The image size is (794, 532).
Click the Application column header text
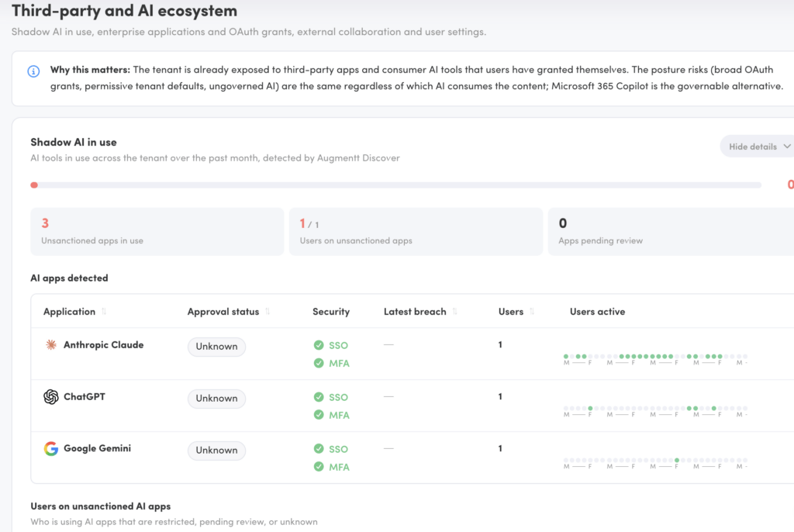point(69,312)
